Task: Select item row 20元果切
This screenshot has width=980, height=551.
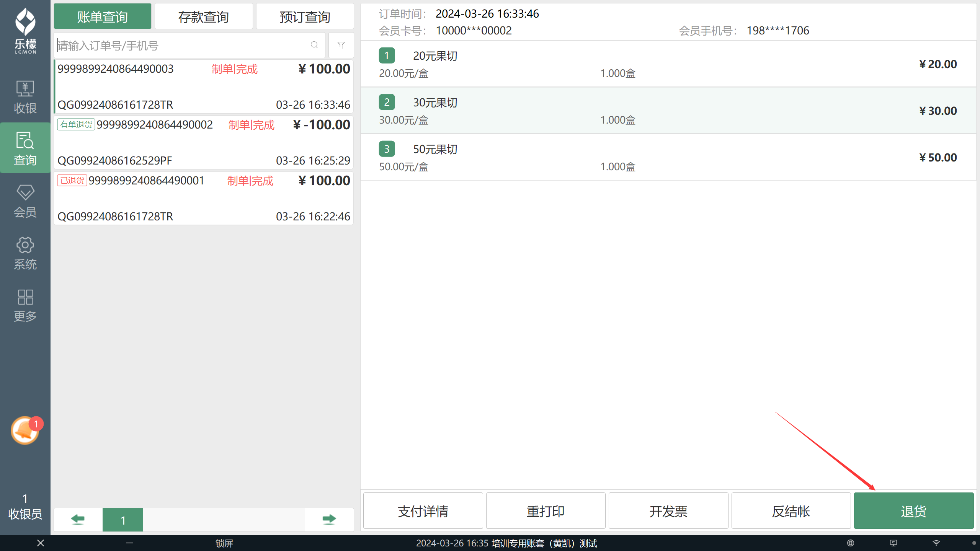Action: (668, 64)
